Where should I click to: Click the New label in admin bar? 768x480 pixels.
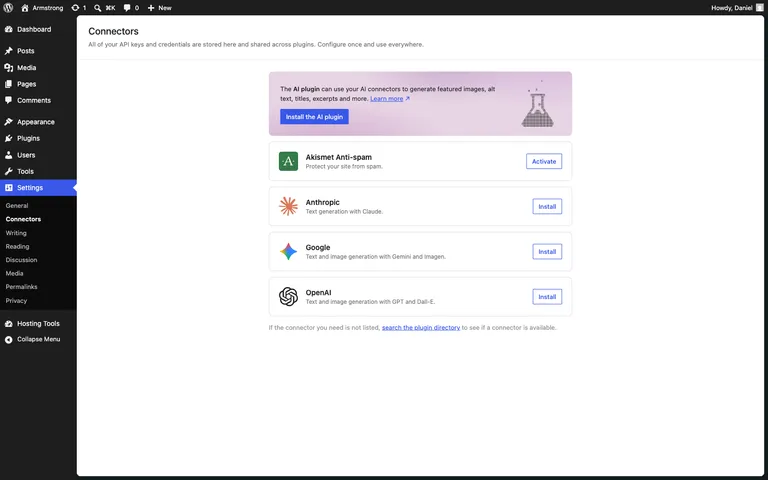(165, 8)
